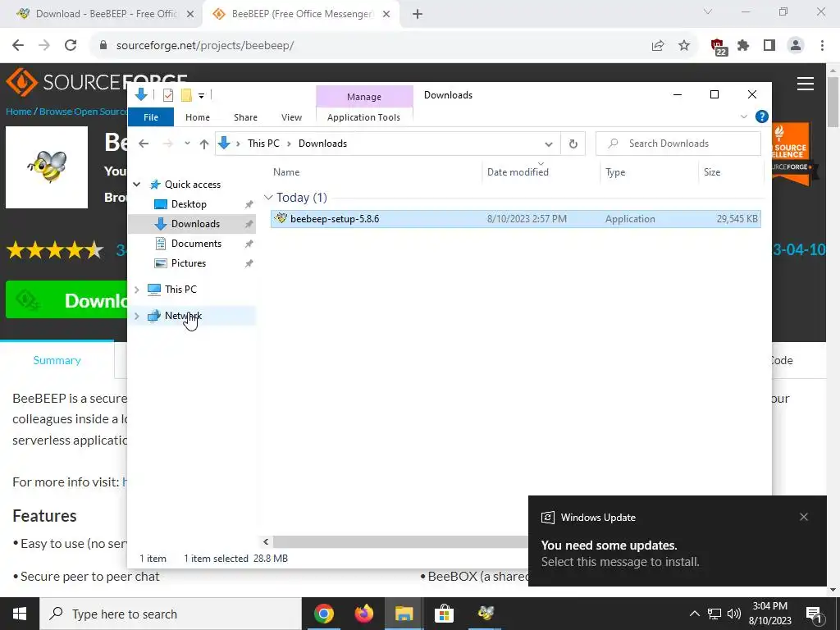Screen dimensions: 840x630
Task: Open Chrome Extensions puzzle icon
Action: pos(743,46)
